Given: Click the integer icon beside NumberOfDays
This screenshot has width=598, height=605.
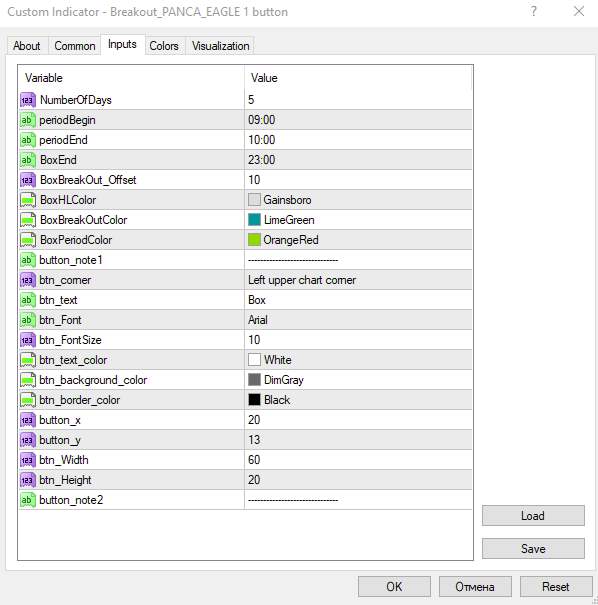Looking at the screenshot, I should [x=28, y=100].
